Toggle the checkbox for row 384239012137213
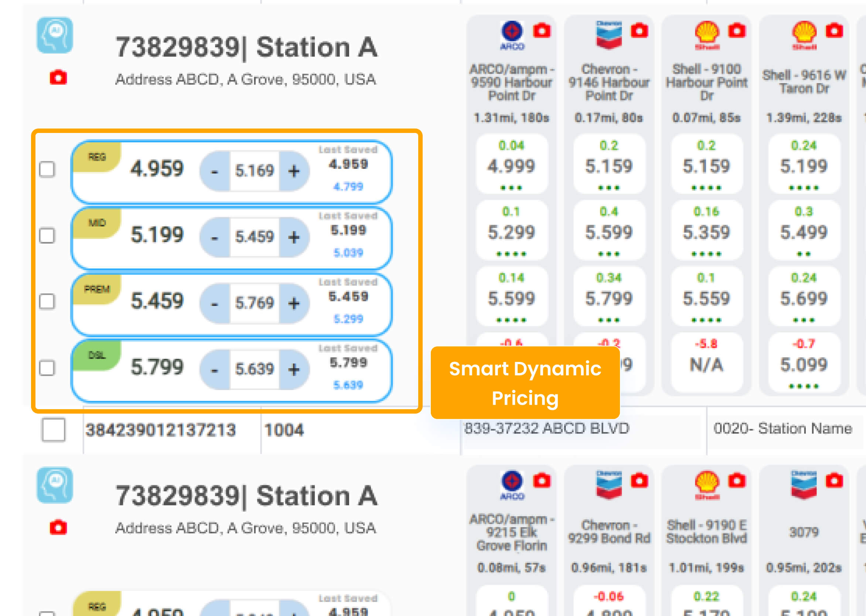Image resolution: width=866 pixels, height=616 pixels. point(53,430)
